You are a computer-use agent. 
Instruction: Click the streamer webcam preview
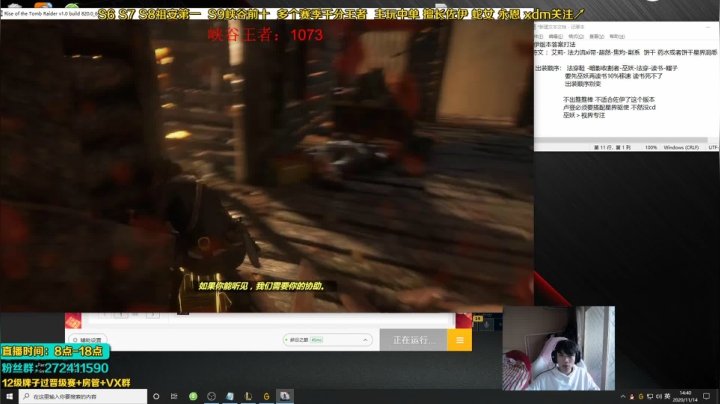point(558,348)
